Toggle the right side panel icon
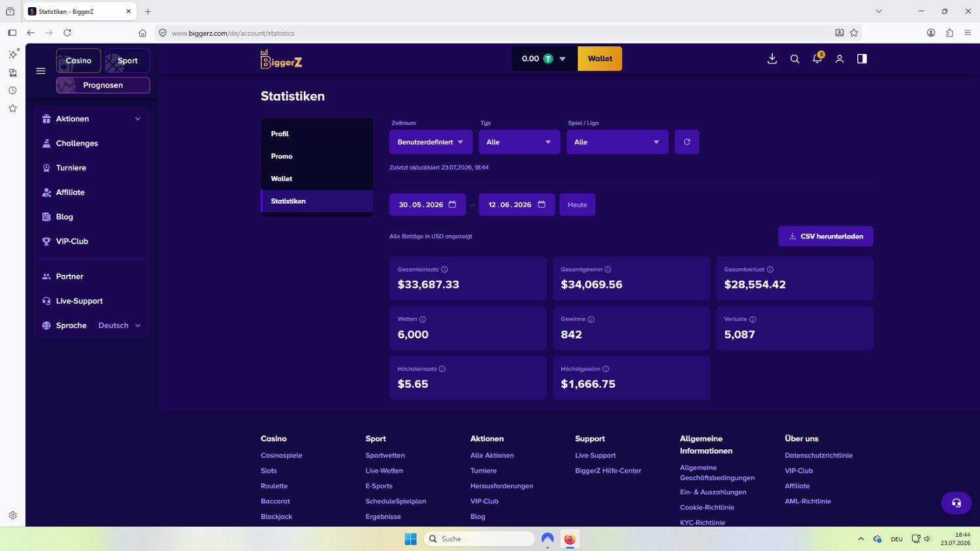980x551 pixels. click(862, 59)
